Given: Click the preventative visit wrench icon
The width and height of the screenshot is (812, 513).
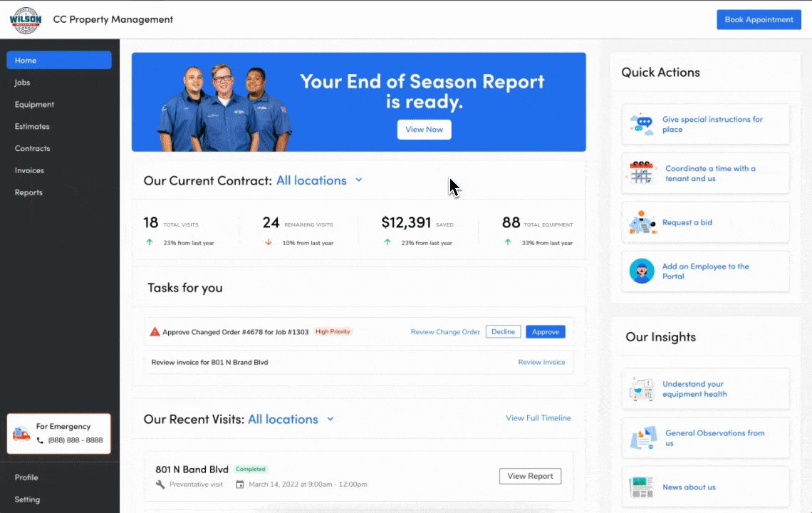Looking at the screenshot, I should click(160, 484).
